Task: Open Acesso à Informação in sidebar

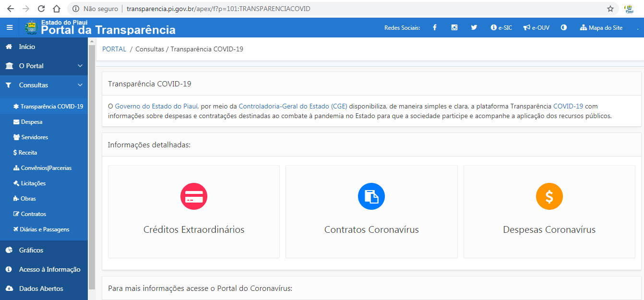Action: coord(50,269)
